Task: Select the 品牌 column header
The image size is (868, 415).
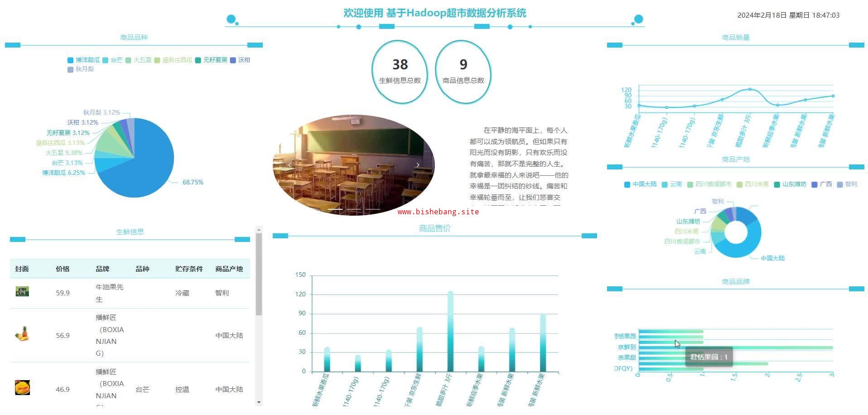Action: [x=102, y=269]
